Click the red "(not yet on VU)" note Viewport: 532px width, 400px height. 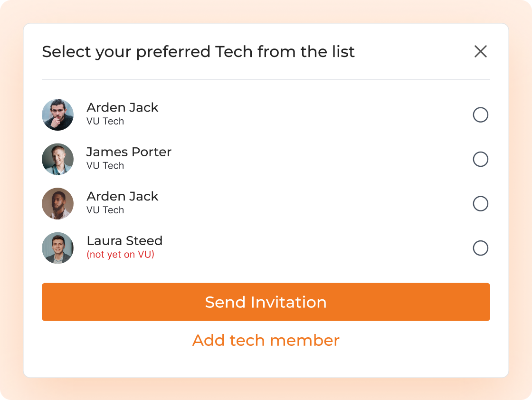tap(120, 255)
